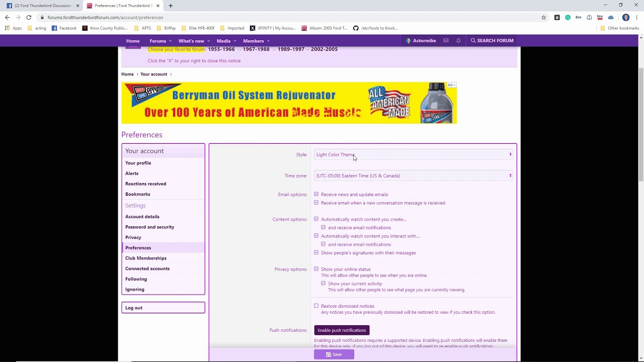Select the 1955-1966 forum link

point(221,49)
